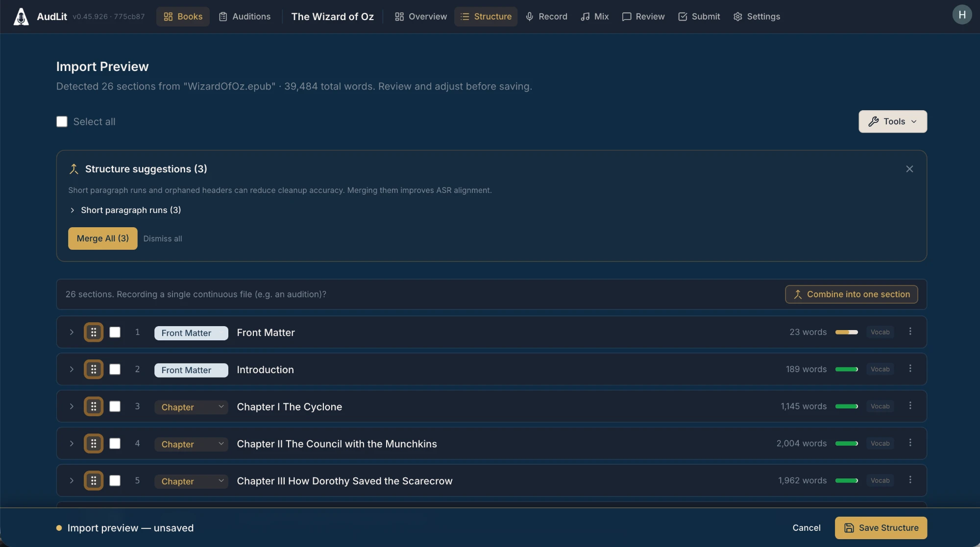
Task: Open more options for Introduction row
Action: point(910,369)
